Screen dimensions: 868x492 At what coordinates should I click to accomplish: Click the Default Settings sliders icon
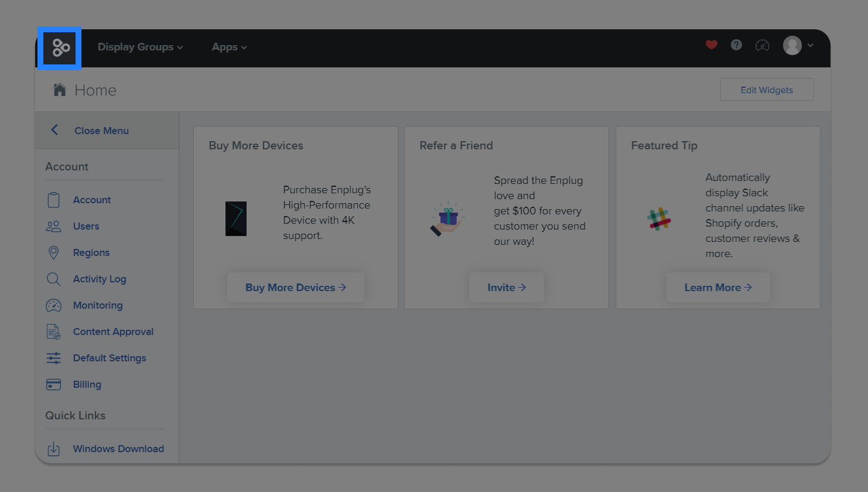coord(53,358)
